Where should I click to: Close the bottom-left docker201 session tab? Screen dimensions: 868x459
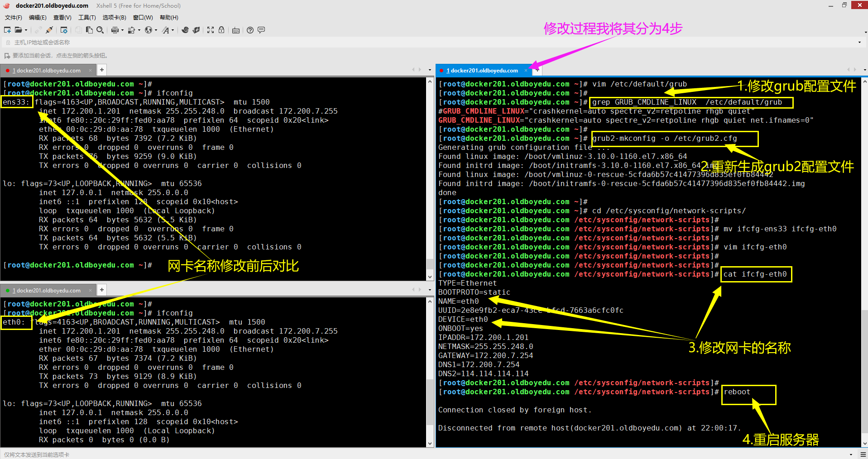tap(90, 290)
